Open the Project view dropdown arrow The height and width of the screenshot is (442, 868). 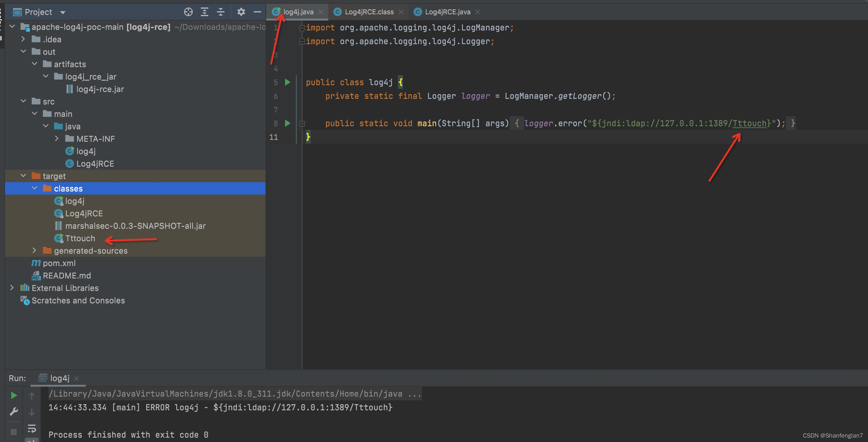tap(63, 12)
